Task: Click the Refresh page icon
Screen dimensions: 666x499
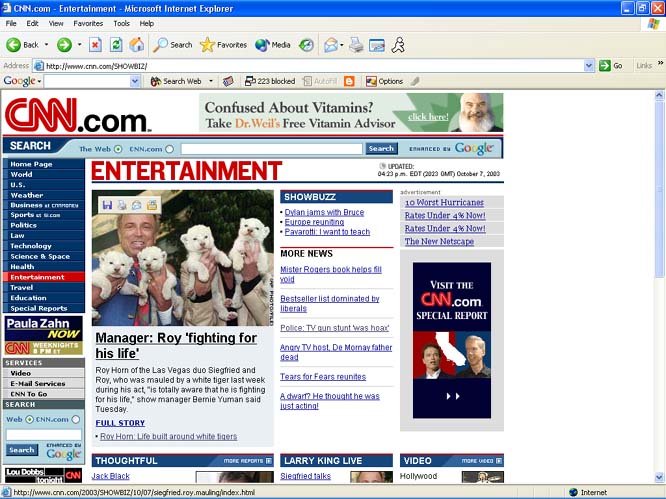Action: 116,45
